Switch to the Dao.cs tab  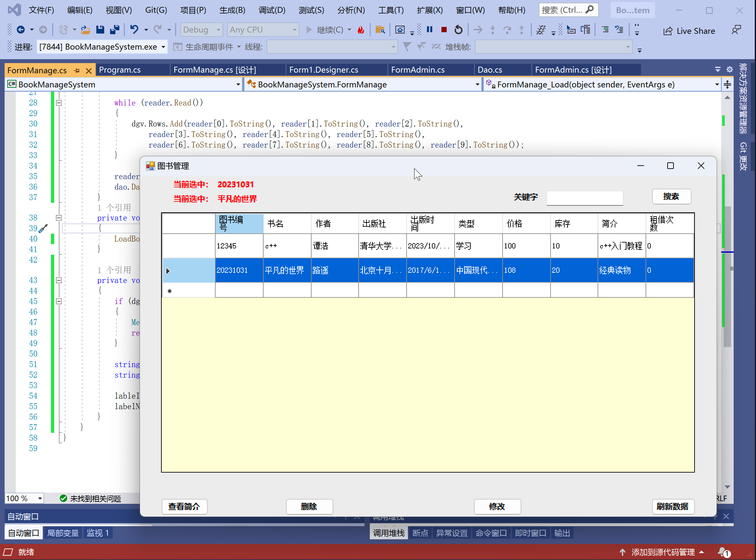[x=489, y=70]
